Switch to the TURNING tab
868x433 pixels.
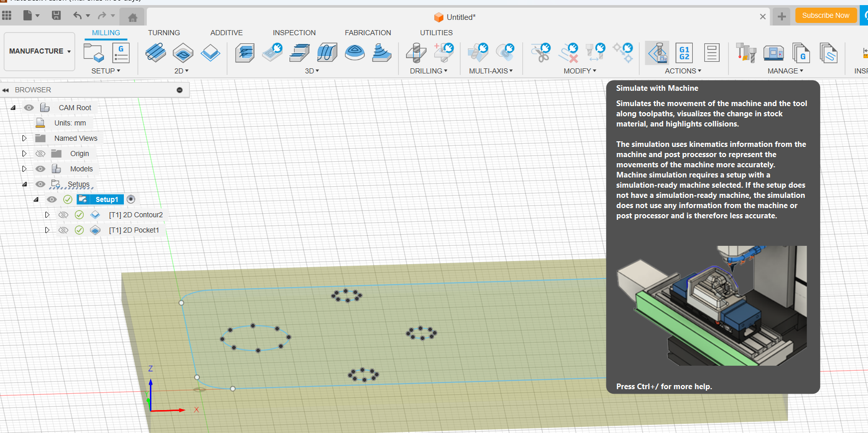[x=164, y=33]
